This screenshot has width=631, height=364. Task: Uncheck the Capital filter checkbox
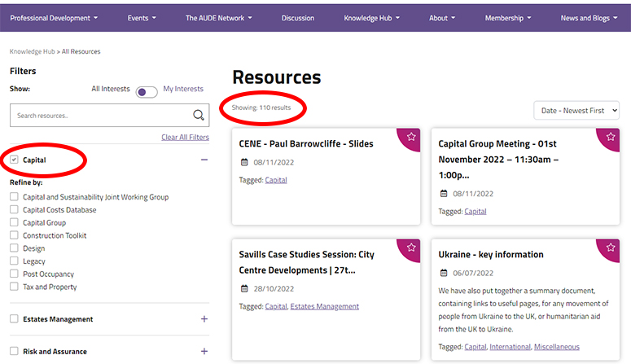coord(15,160)
